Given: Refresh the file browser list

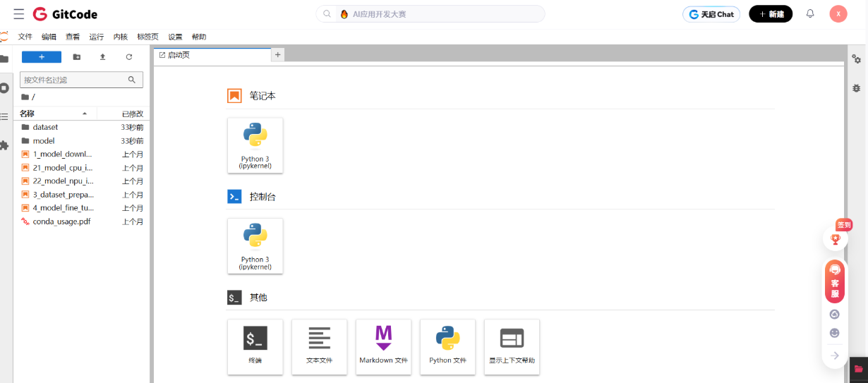Looking at the screenshot, I should pyautogui.click(x=128, y=57).
